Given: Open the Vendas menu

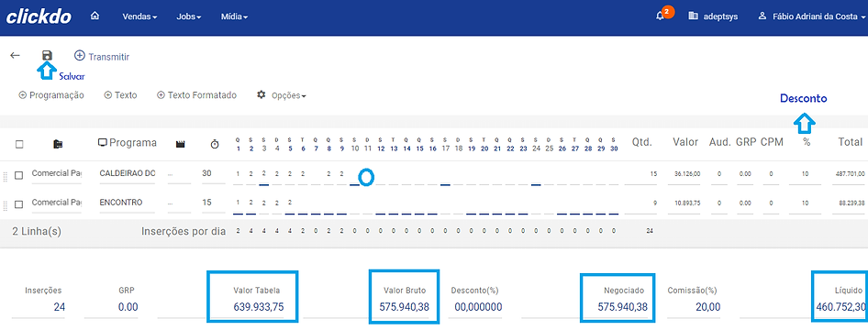Looking at the screenshot, I should pyautogui.click(x=139, y=16).
